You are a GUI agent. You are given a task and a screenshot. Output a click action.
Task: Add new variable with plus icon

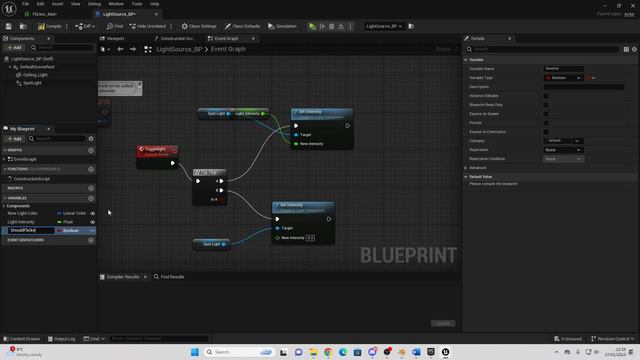(x=91, y=198)
